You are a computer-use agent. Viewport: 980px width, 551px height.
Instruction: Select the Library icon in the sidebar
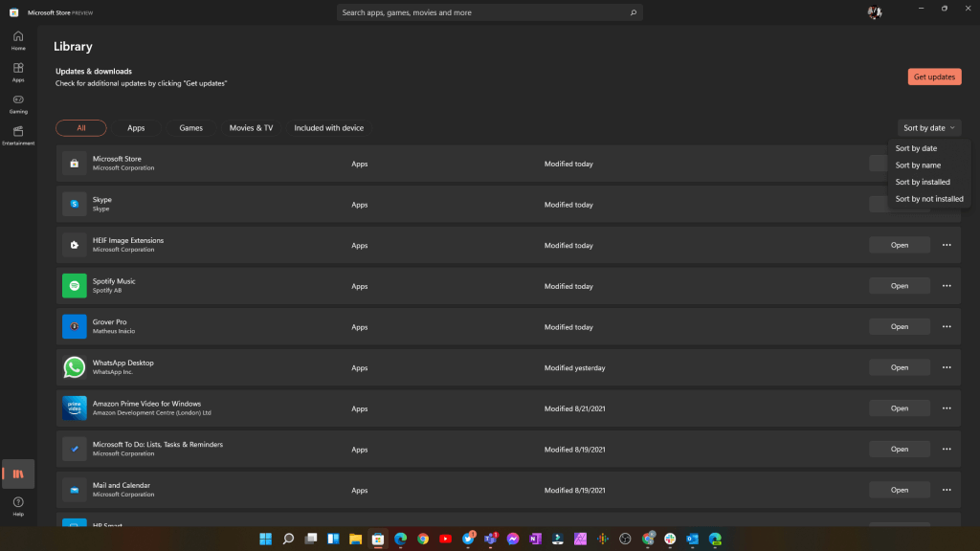pos(17,473)
